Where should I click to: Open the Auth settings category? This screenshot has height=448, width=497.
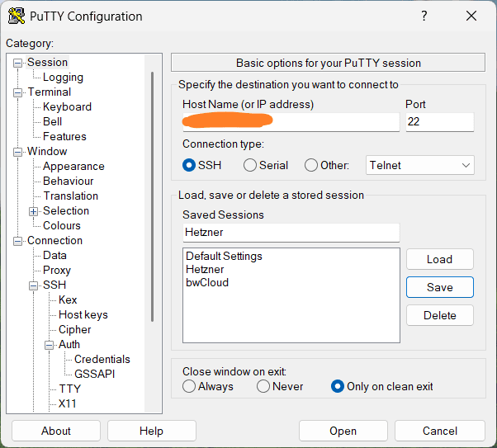pyautogui.click(x=69, y=344)
